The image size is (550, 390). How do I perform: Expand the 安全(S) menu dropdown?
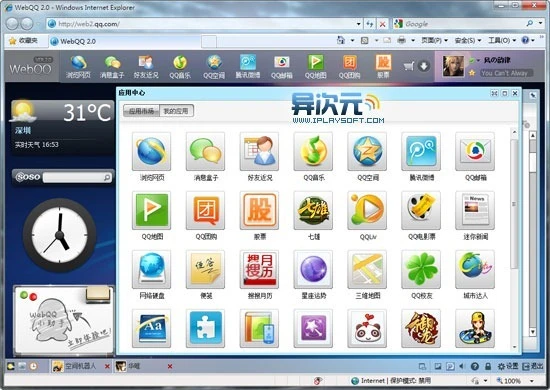(x=468, y=41)
